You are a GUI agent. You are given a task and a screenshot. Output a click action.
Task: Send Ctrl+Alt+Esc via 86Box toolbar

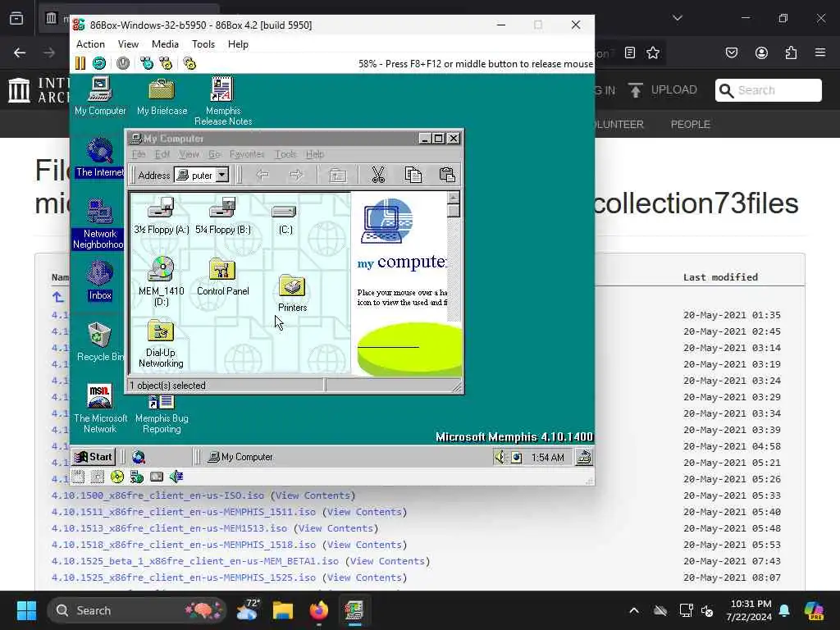(x=166, y=63)
